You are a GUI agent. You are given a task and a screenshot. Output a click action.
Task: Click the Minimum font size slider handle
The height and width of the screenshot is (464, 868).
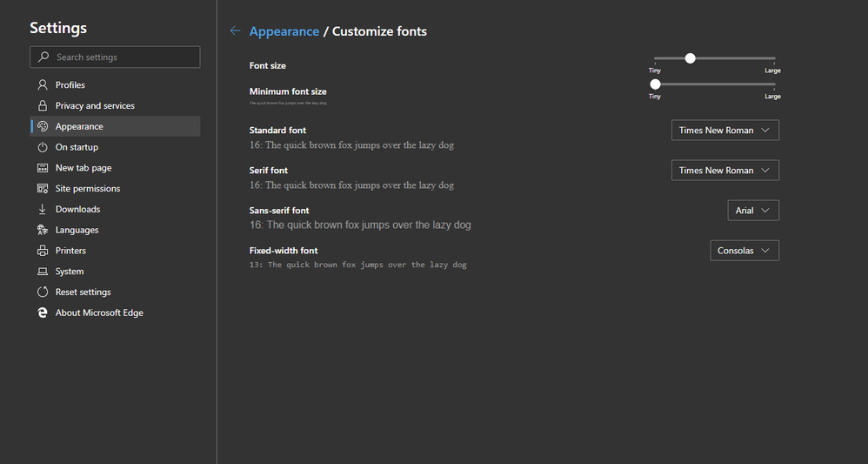click(x=655, y=84)
